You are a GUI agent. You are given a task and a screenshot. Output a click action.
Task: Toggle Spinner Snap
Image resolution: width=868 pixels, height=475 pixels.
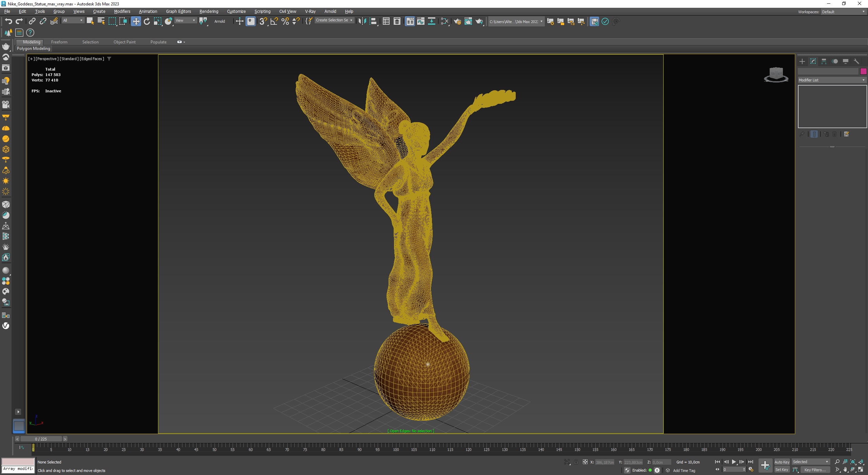click(x=296, y=21)
